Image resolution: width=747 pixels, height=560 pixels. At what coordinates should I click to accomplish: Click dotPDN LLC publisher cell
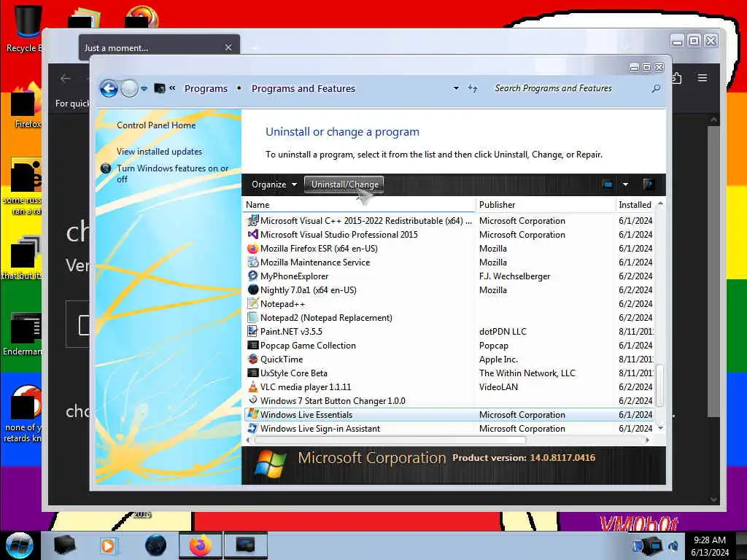(503, 332)
